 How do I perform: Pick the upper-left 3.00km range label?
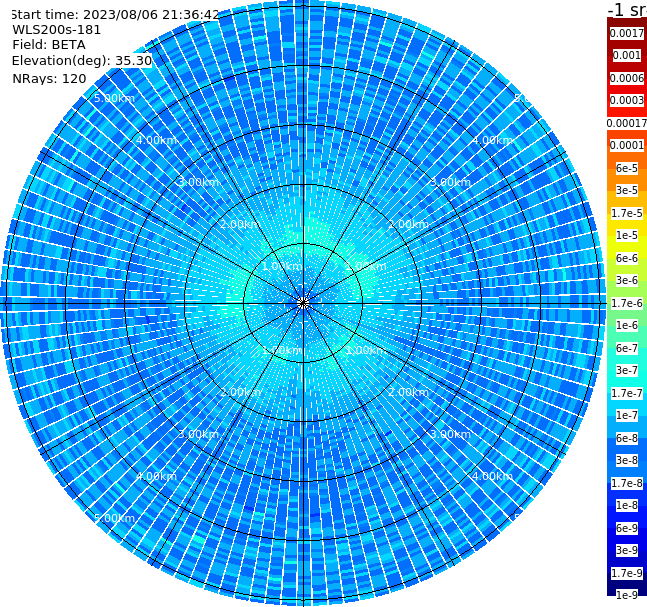click(198, 182)
